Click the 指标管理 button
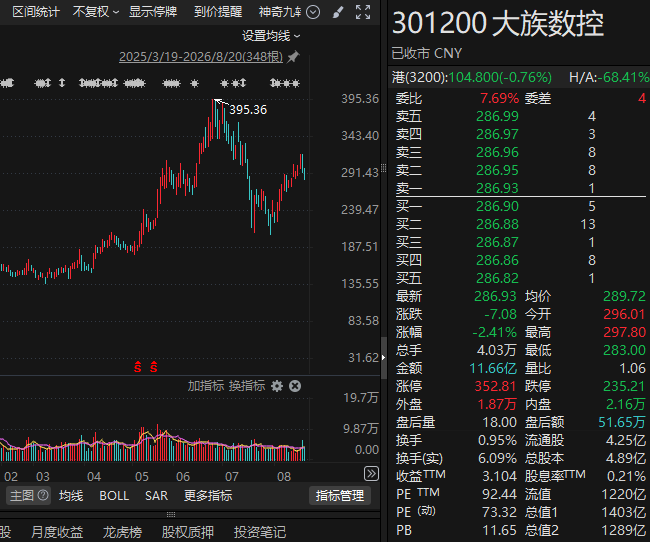The image size is (650, 542). (340, 496)
